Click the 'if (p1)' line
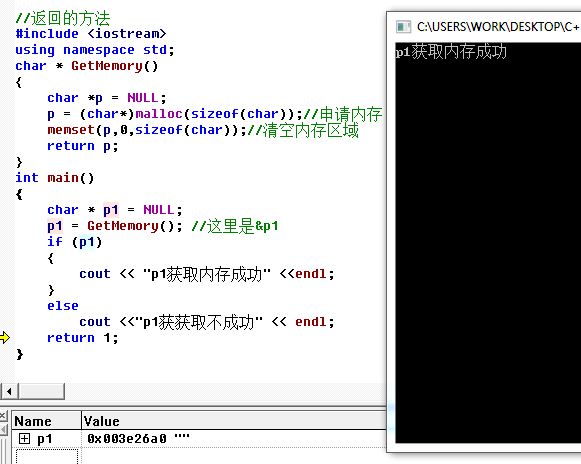Screen dimensions: 581x464 [74, 242]
